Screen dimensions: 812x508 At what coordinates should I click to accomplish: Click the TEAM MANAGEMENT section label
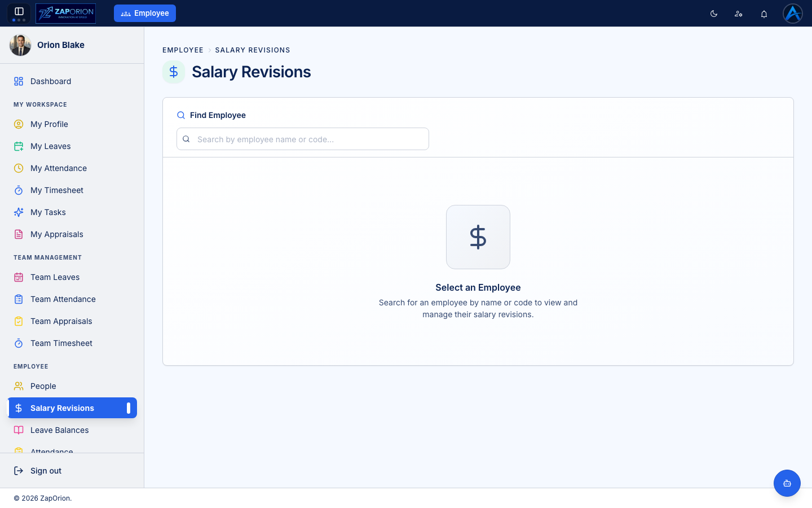(47, 257)
